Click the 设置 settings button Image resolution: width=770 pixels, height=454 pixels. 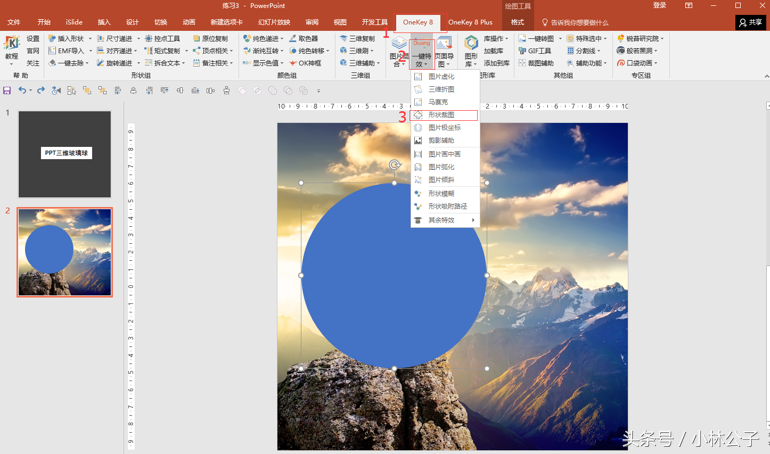click(33, 38)
